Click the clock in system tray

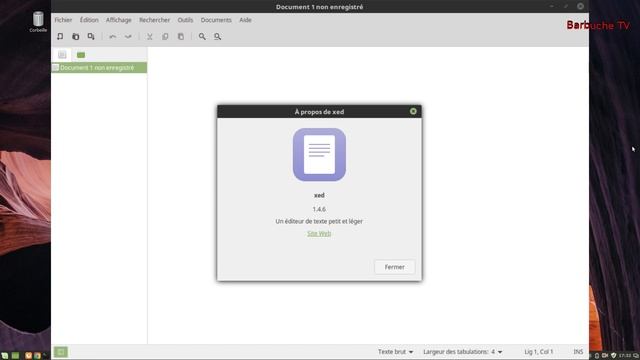click(x=625, y=356)
